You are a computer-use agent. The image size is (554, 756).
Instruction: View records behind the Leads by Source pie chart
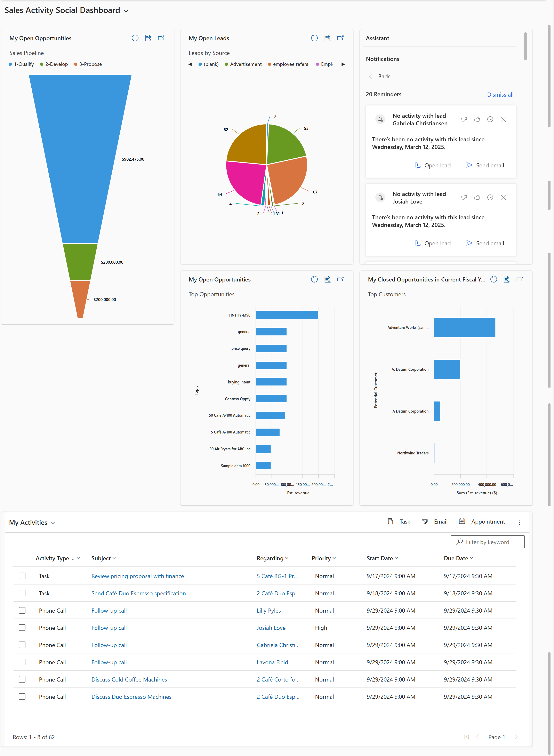tap(328, 38)
